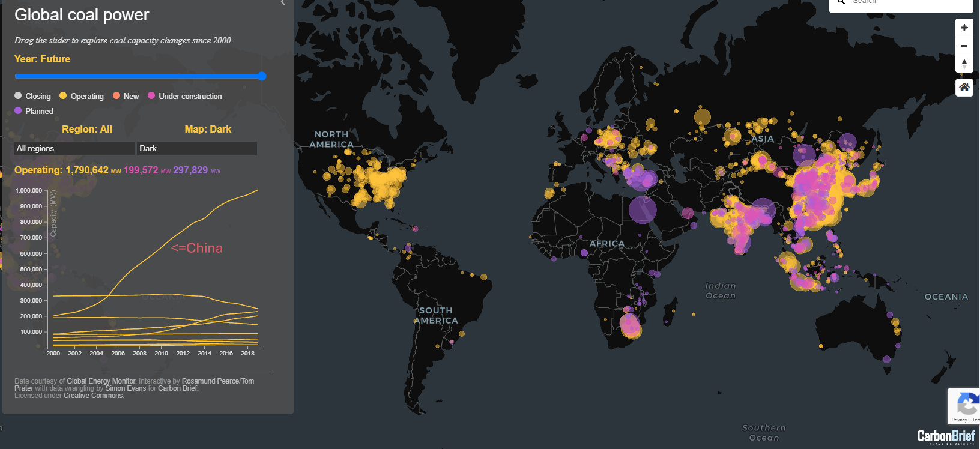Image resolution: width=980 pixels, height=449 pixels.
Task: Collapse the side panel with chevron
Action: click(x=283, y=3)
